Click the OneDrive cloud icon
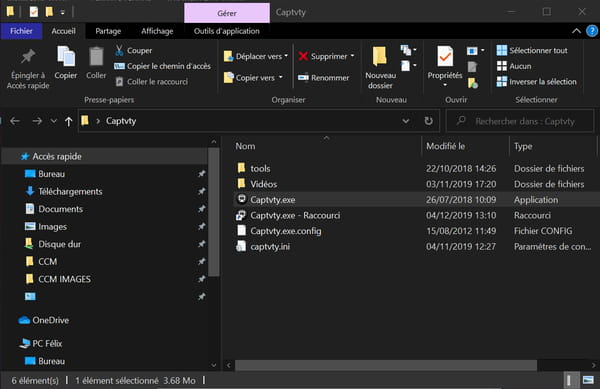The image size is (600, 389). (24, 320)
